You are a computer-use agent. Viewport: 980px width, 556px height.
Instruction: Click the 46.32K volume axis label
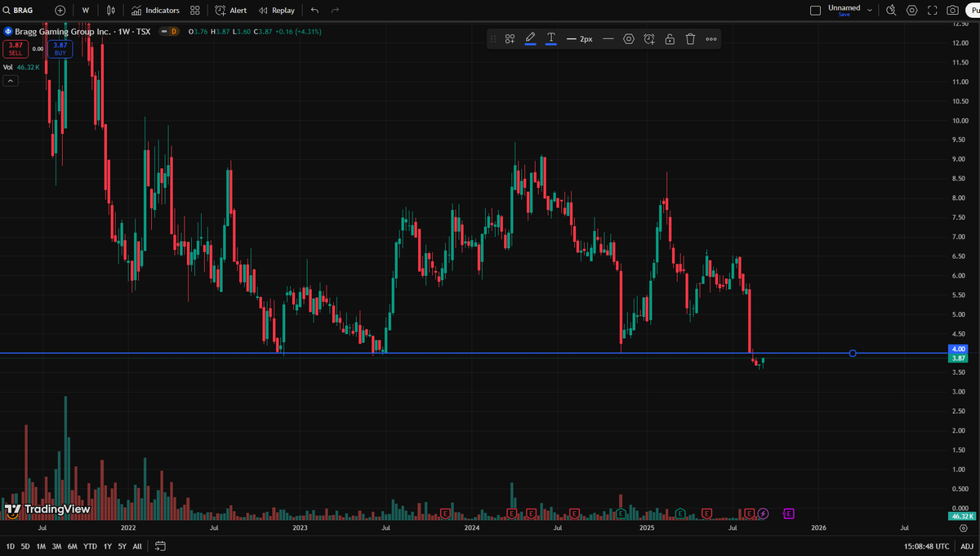[x=961, y=517]
